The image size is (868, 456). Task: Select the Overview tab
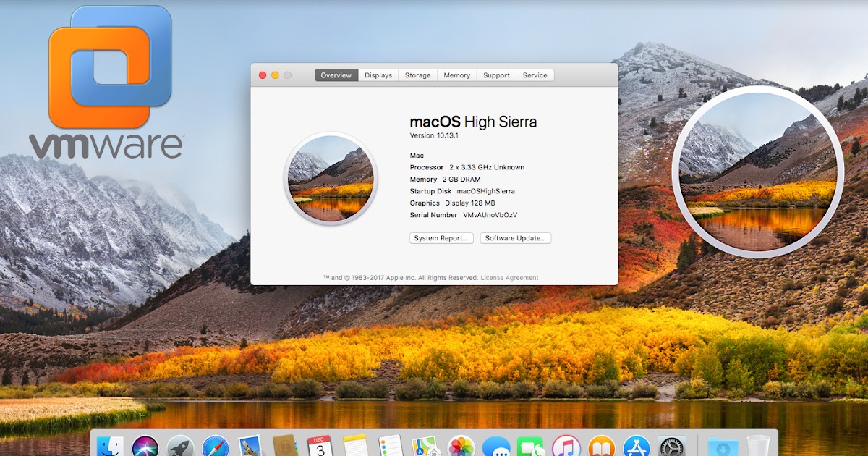[x=336, y=75]
